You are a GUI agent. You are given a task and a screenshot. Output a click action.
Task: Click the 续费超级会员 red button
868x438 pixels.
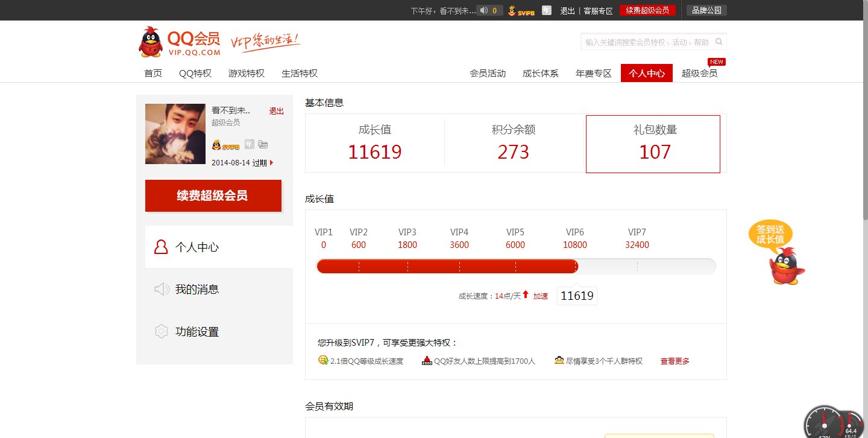[x=213, y=196]
